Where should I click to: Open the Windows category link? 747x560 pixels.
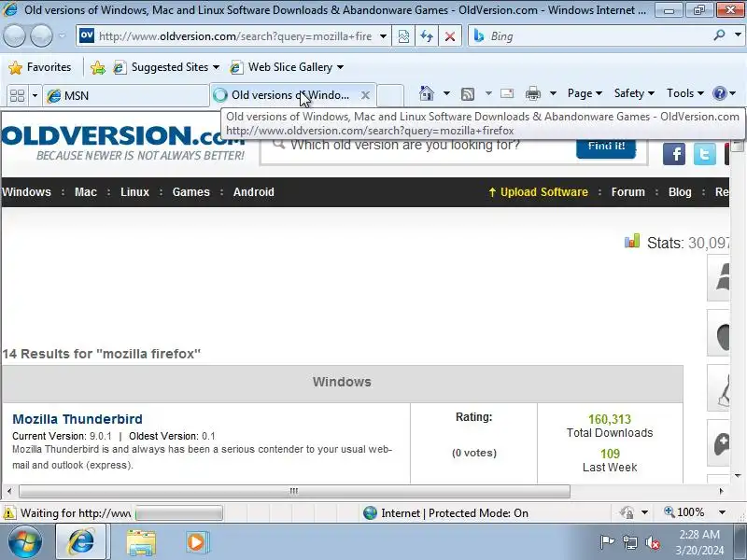[26, 192]
